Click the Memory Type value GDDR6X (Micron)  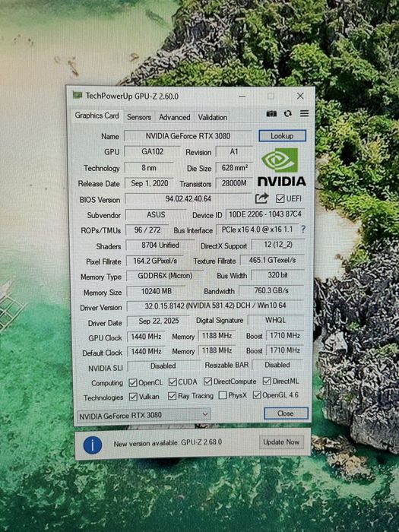[x=165, y=276]
